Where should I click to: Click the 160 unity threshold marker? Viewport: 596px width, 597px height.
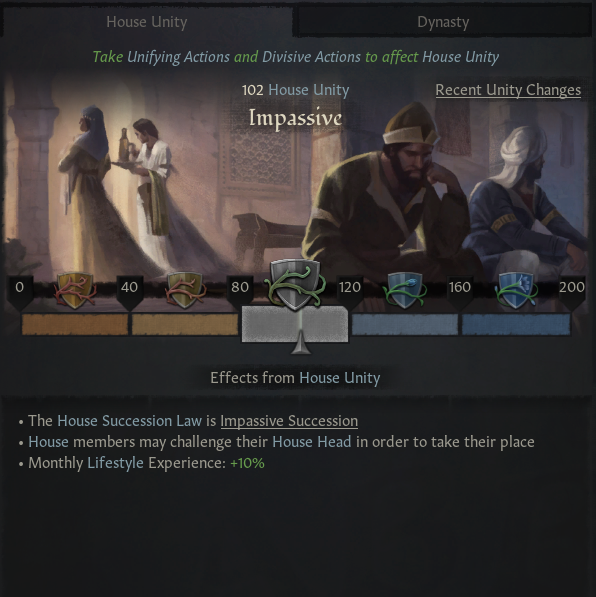[460, 292]
